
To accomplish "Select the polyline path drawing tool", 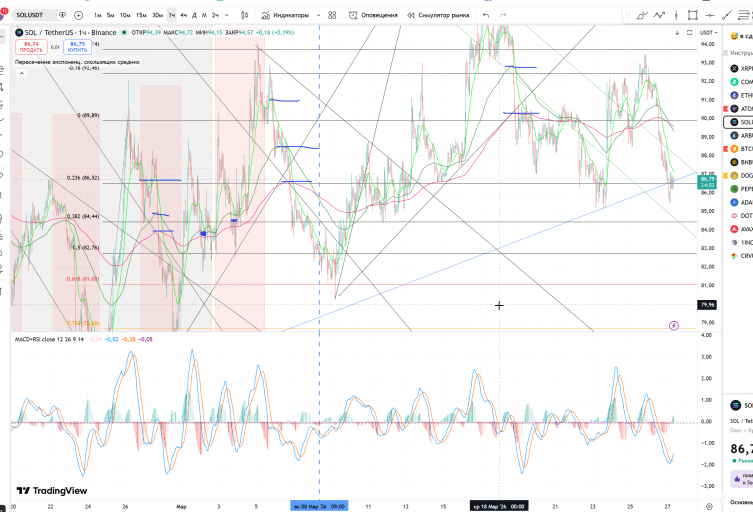I will pyautogui.click(x=659, y=15).
